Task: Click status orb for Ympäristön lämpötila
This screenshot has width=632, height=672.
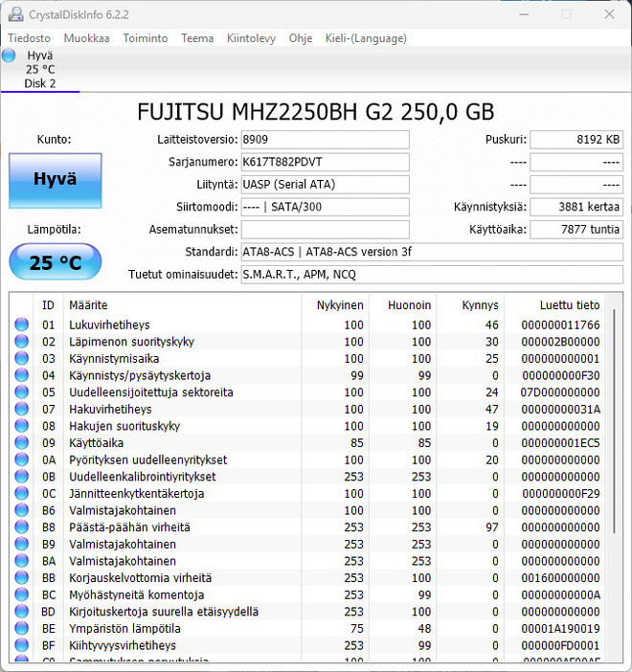Action: point(21,628)
